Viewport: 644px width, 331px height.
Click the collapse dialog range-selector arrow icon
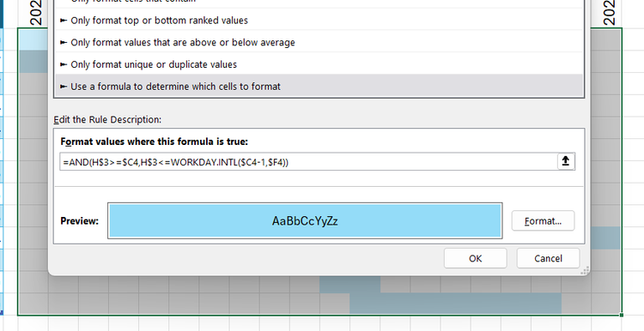(566, 161)
